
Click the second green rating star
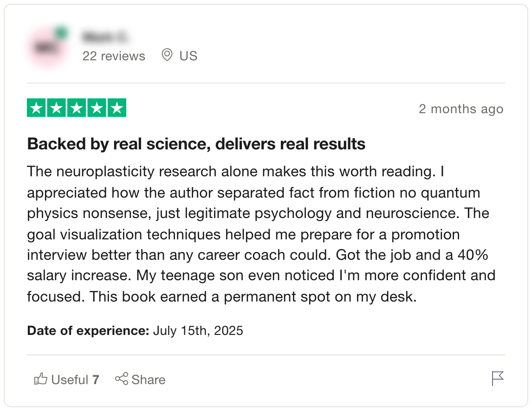57,108
